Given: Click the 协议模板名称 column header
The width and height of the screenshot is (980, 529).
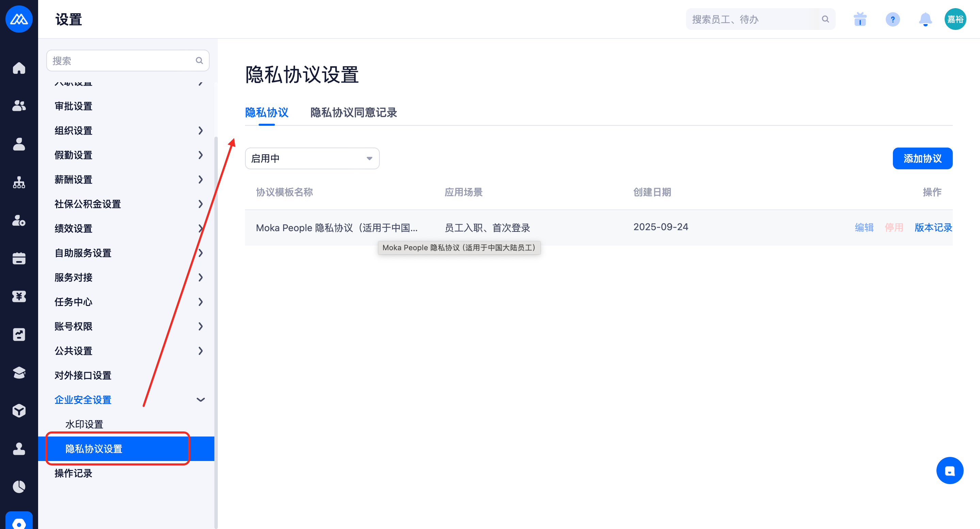Looking at the screenshot, I should pyautogui.click(x=284, y=192).
